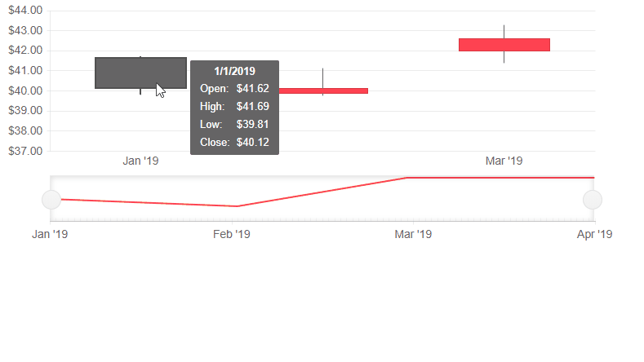Click the Open $41.62 tooltip row
Screen dimensions: 644x362
234,89
